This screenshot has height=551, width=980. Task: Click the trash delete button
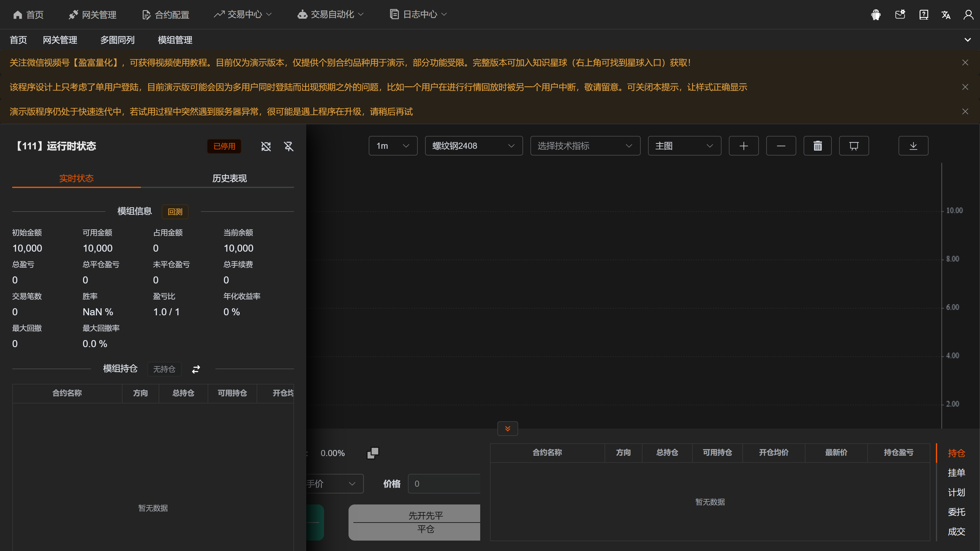[818, 146]
